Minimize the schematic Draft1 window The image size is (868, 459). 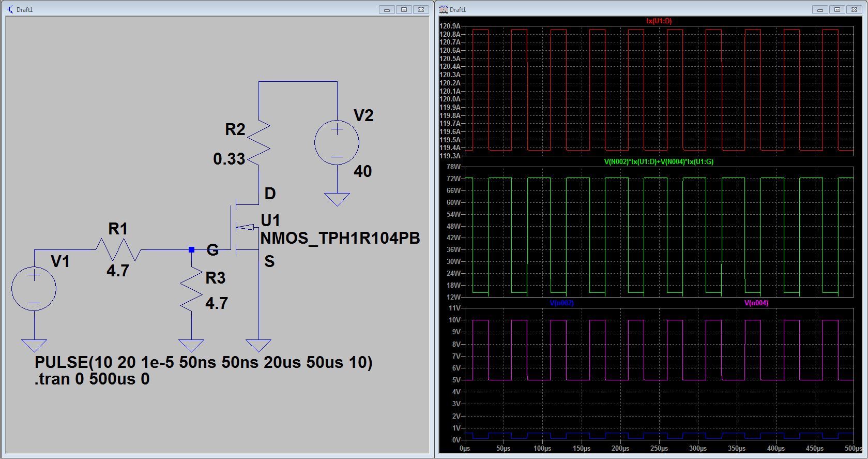tap(387, 9)
